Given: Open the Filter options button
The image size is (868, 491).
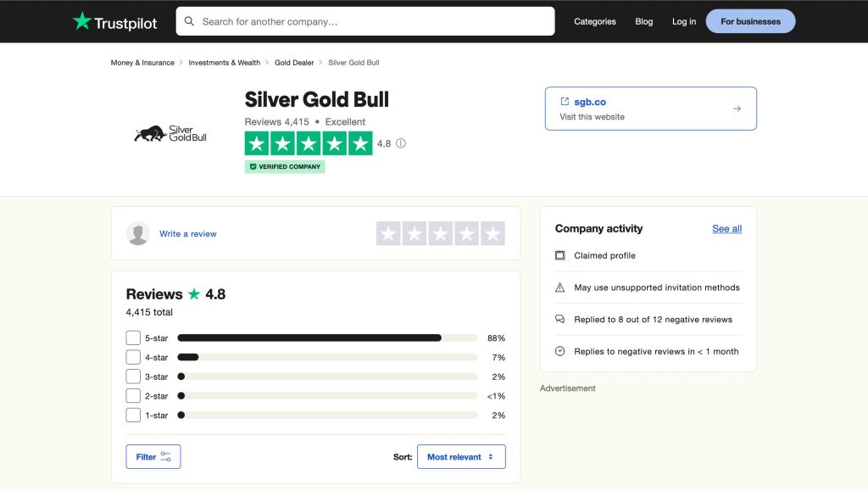Looking at the screenshot, I should [x=153, y=456].
